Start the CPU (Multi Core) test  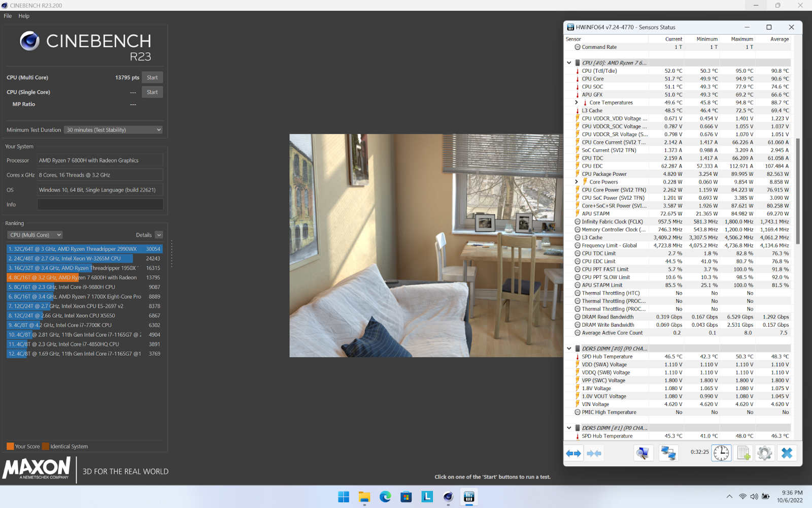[152, 78]
